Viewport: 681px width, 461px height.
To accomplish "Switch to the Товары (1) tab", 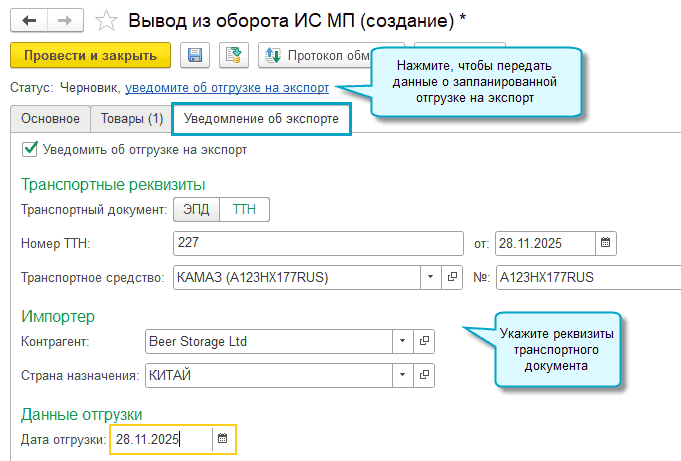I will tap(132, 119).
